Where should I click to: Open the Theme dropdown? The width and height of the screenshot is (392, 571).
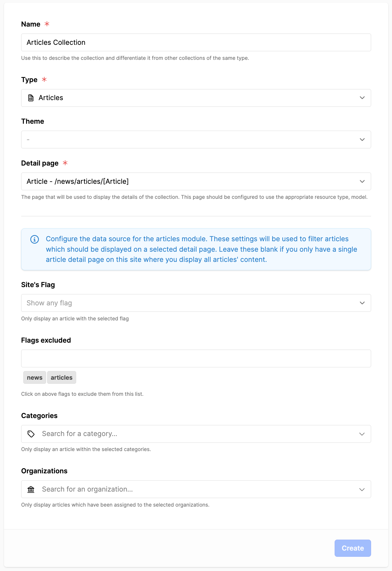click(x=196, y=140)
